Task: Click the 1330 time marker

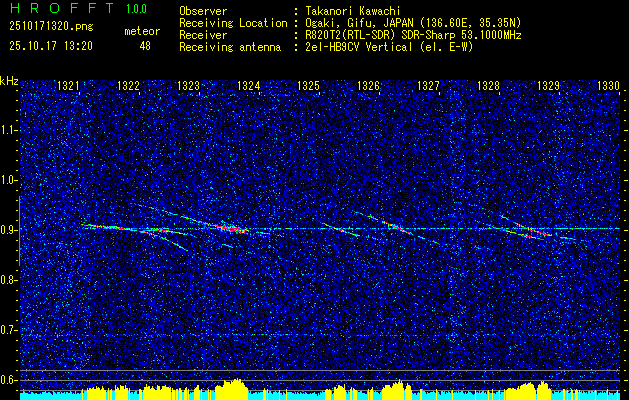Action: click(608, 85)
